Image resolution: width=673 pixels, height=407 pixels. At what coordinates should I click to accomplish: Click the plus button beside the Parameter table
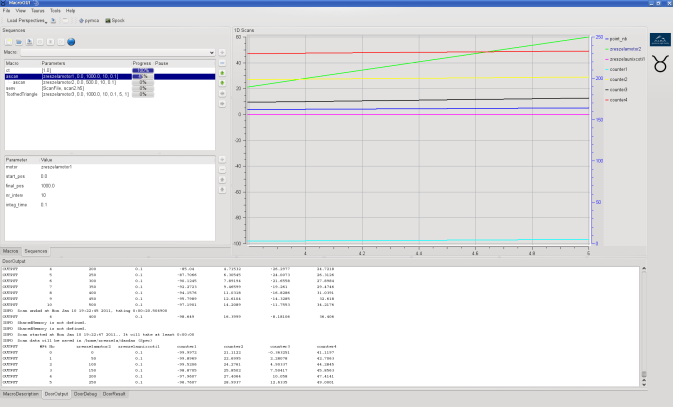click(222, 159)
